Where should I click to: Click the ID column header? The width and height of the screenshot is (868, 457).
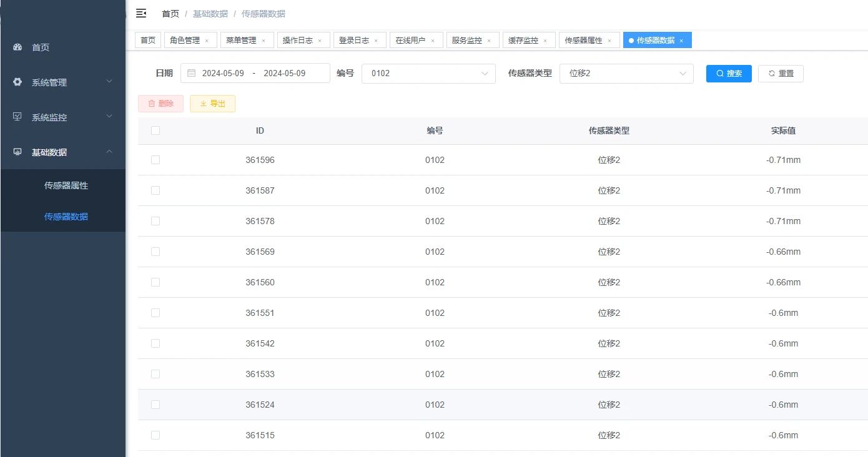[260, 130]
